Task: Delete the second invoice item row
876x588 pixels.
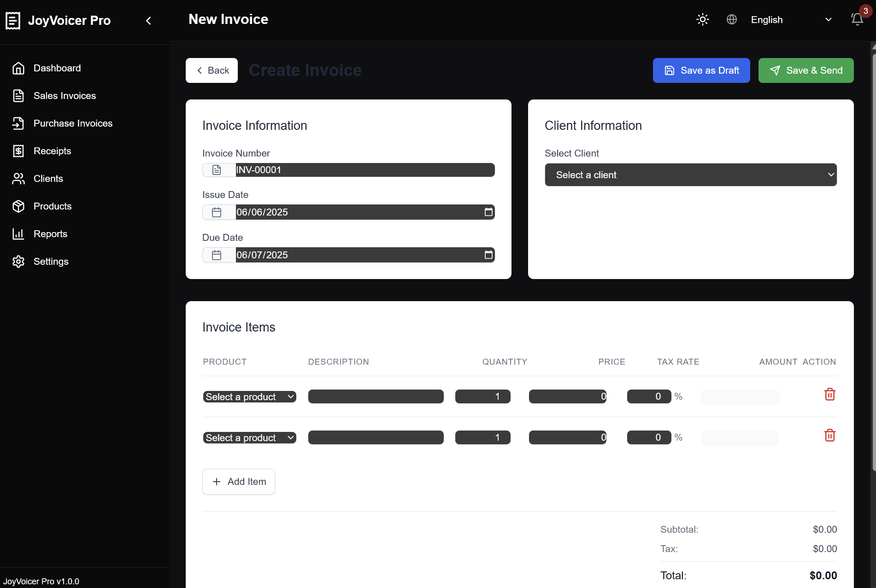Action: (x=829, y=436)
